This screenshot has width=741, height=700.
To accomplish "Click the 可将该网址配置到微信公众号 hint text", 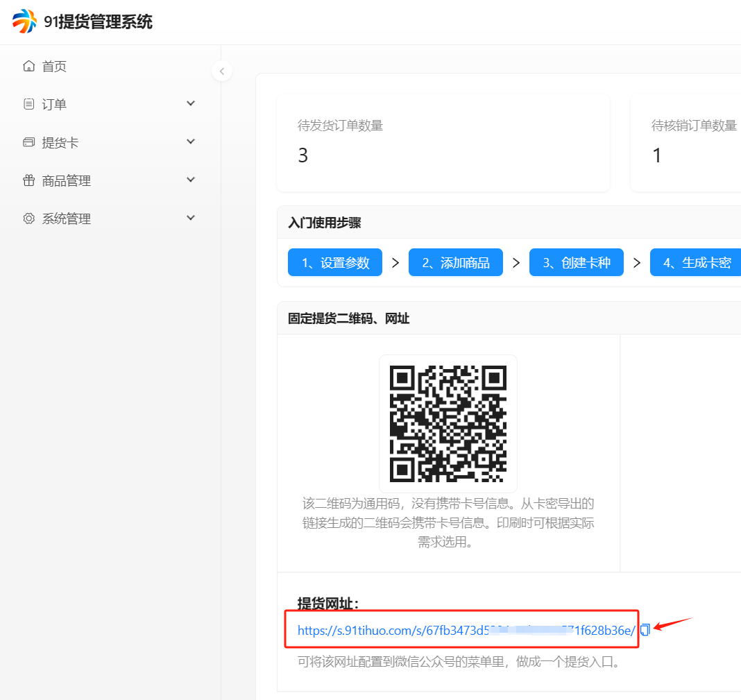I will pyautogui.click(x=459, y=661).
